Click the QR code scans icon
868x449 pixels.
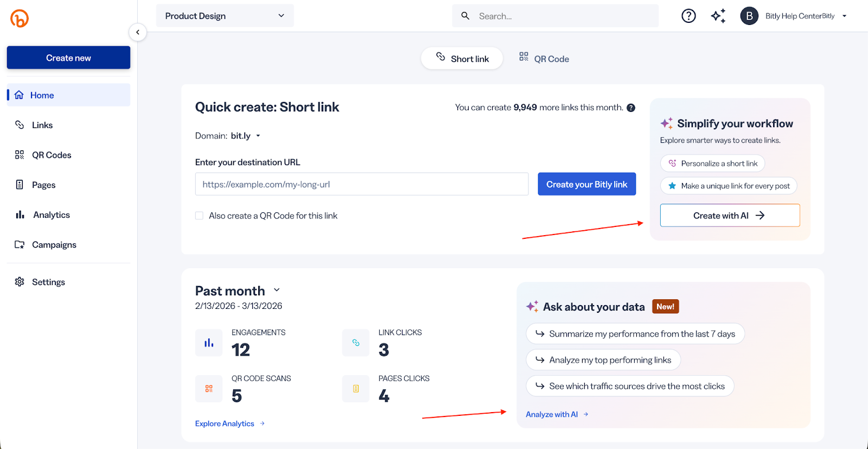[209, 389]
